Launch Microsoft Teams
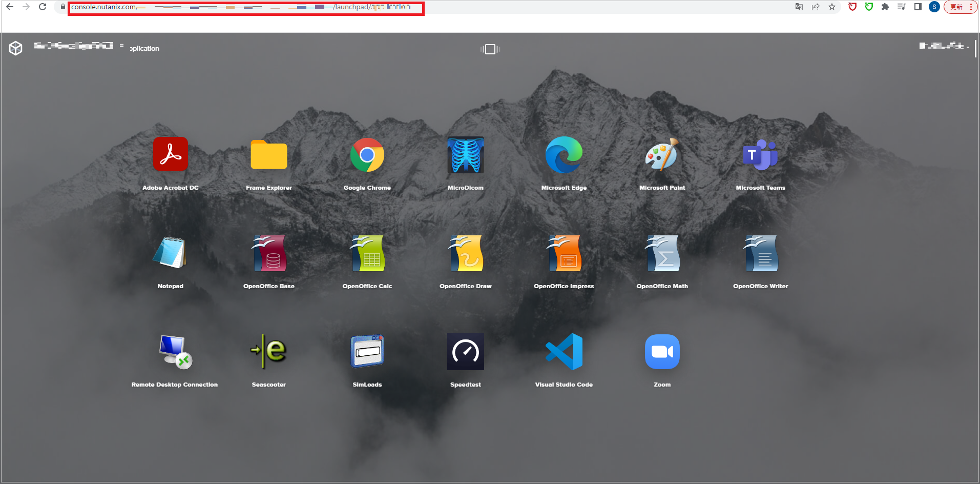 761,154
